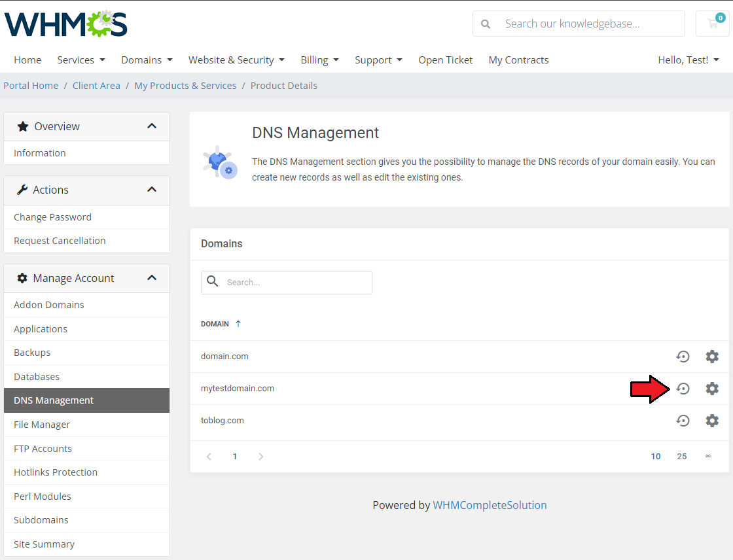The width and height of the screenshot is (733, 560).
Task: Open FTP Accounts in sidebar
Action: click(86, 449)
